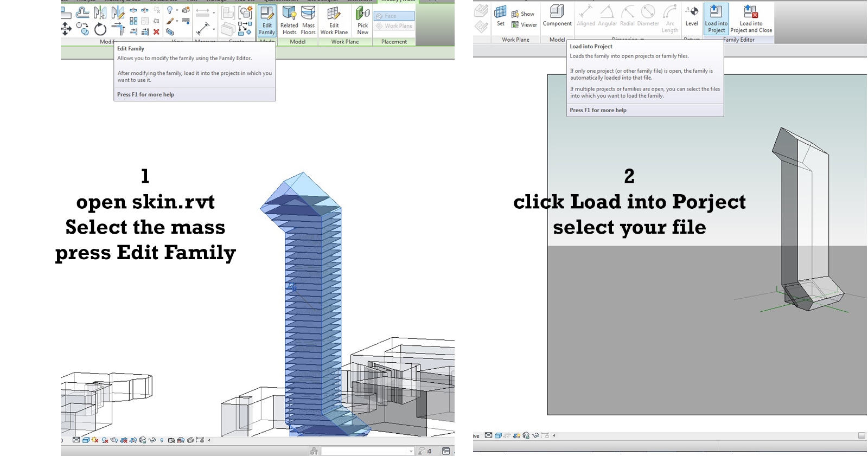
Task: Click Show work plane button
Action: [523, 14]
